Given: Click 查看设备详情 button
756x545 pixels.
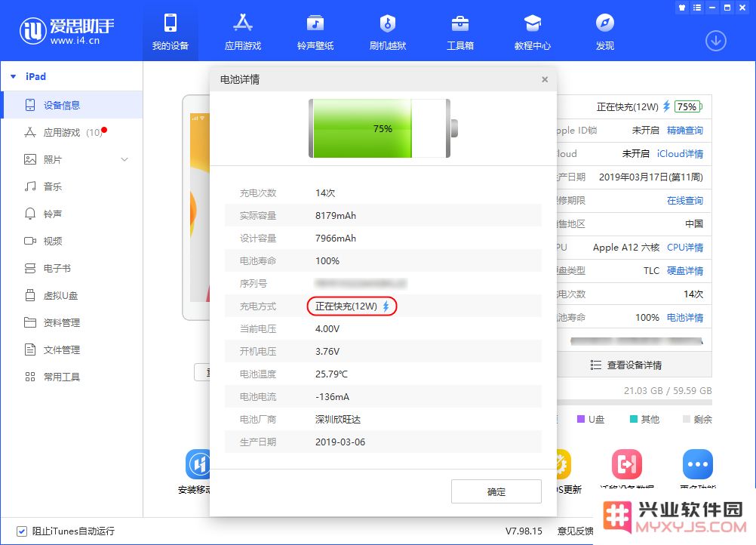Looking at the screenshot, I should (x=634, y=365).
